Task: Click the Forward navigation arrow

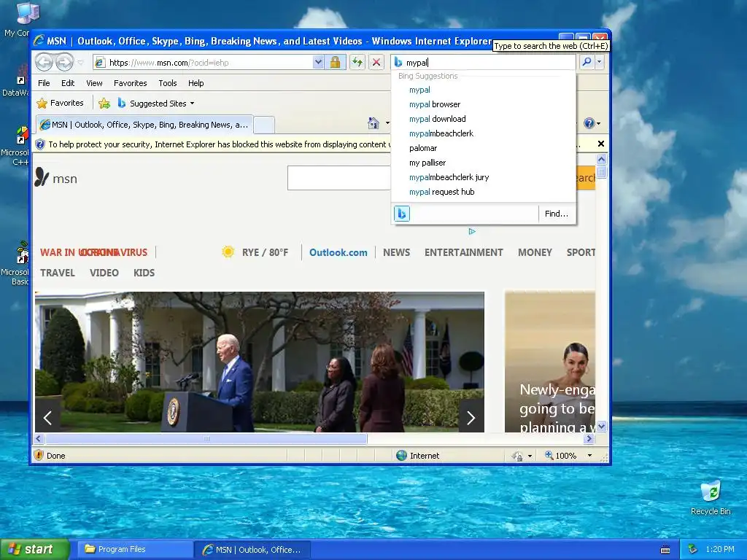Action: (x=64, y=62)
